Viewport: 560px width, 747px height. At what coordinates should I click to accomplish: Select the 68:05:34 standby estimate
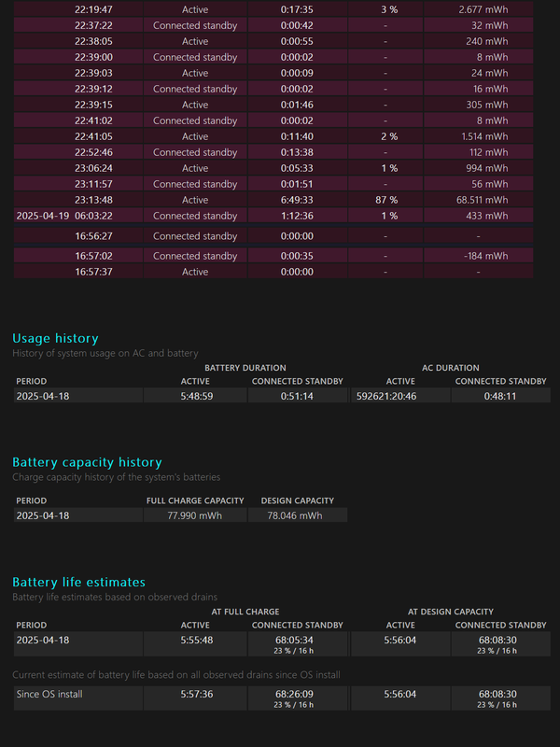294,640
